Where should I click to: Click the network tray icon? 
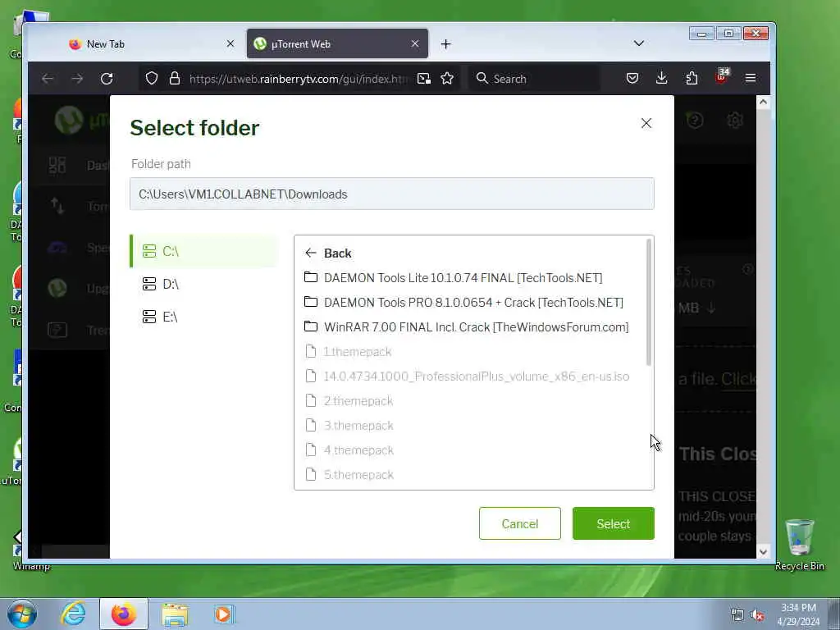coord(737,615)
